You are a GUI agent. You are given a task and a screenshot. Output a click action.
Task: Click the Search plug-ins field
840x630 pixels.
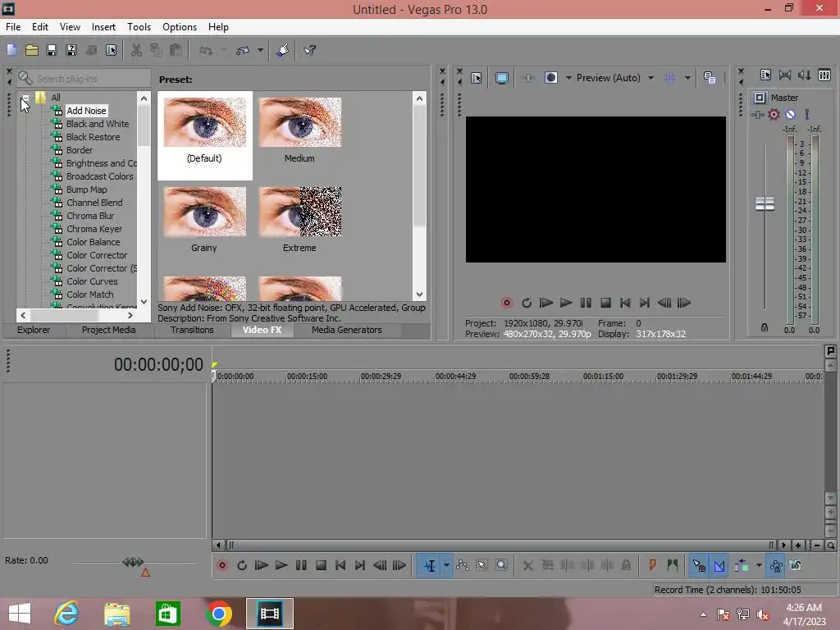(x=83, y=78)
